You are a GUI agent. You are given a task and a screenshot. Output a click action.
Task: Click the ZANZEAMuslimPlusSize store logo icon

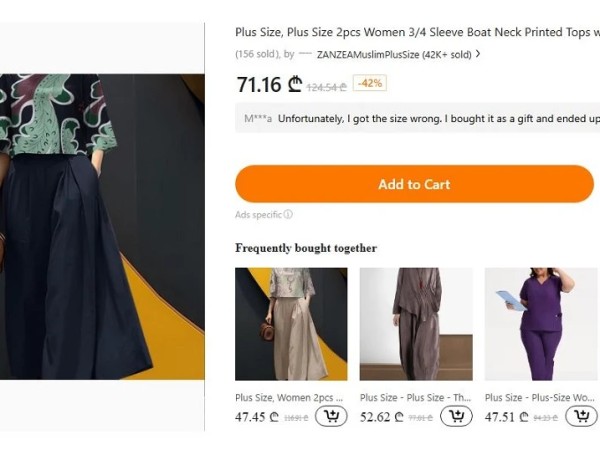305,55
